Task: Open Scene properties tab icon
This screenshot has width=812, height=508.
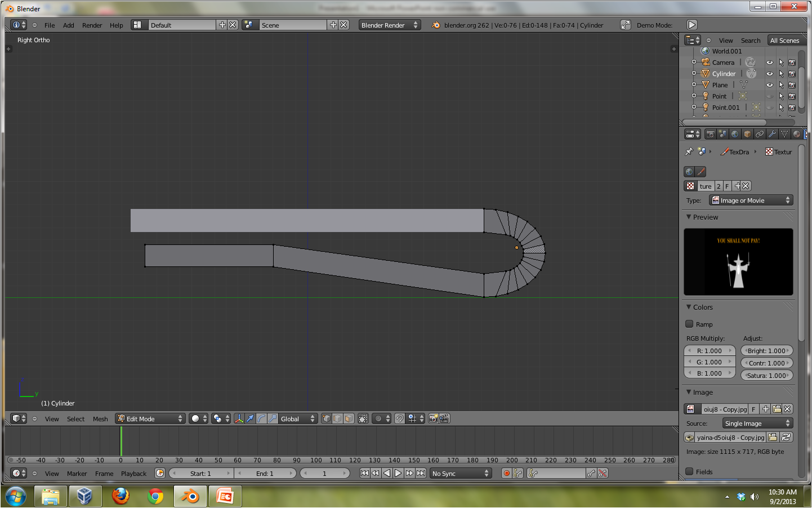Action: pyautogui.click(x=723, y=134)
